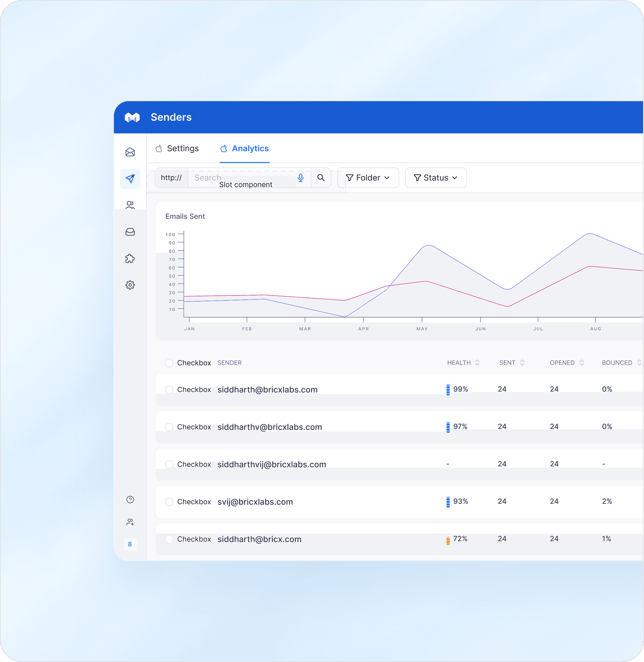Click the help question mark icon

[x=130, y=500]
